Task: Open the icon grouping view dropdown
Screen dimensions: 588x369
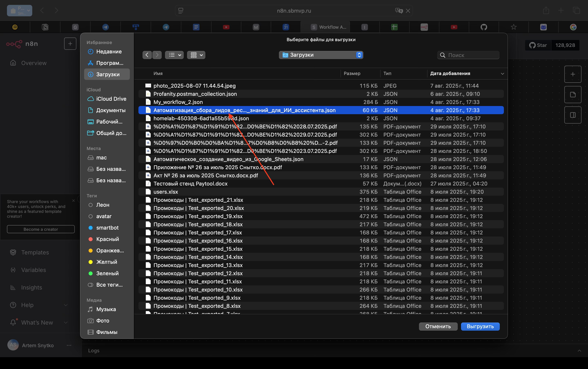Action: (196, 55)
